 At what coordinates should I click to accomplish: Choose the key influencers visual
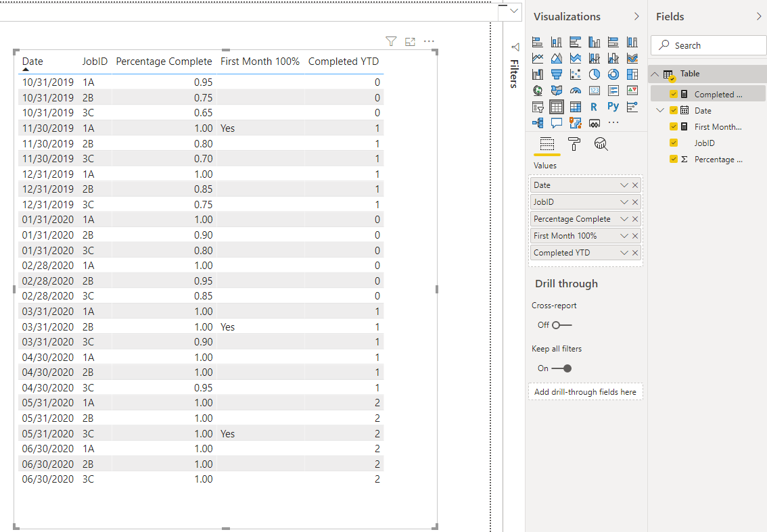point(632,107)
